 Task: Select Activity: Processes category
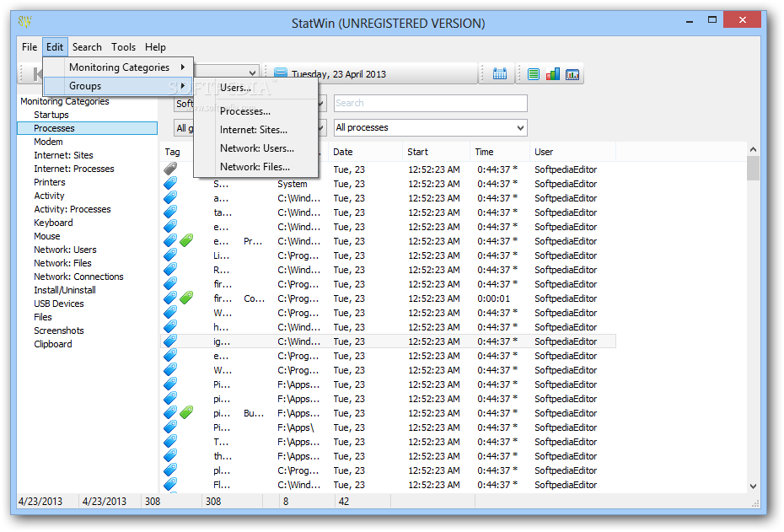[x=72, y=209]
